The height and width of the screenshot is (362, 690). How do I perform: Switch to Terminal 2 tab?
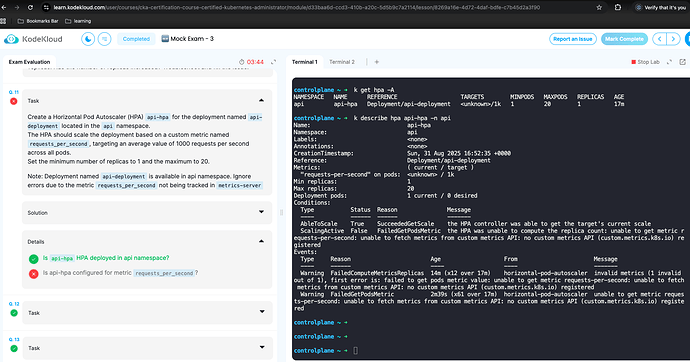(342, 62)
